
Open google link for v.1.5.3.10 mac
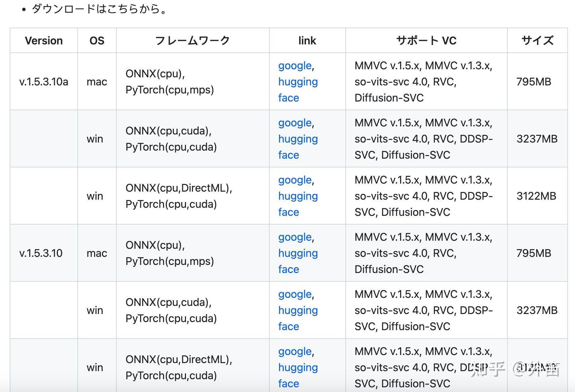click(295, 237)
